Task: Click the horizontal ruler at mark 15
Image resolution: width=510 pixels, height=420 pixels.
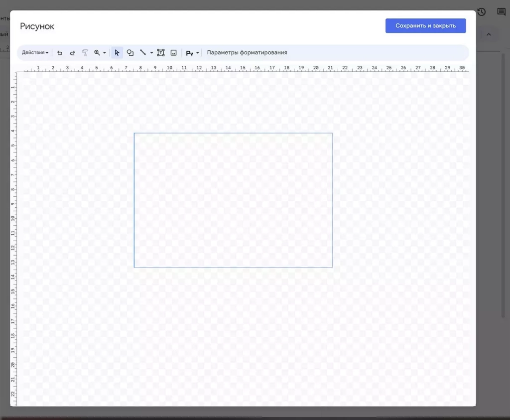Action: click(x=243, y=68)
